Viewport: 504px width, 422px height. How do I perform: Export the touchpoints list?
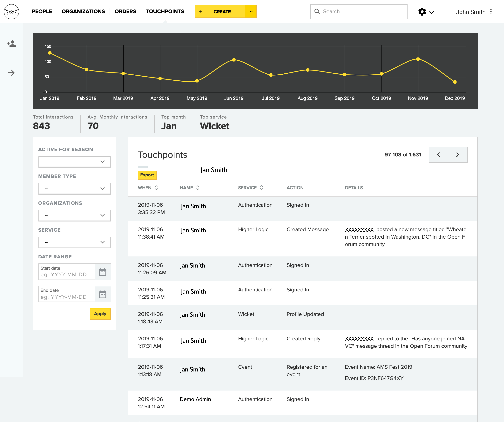(x=147, y=175)
